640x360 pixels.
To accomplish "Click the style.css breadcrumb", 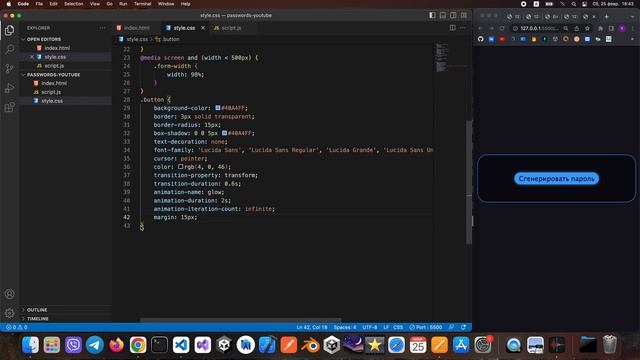I will click(133, 39).
